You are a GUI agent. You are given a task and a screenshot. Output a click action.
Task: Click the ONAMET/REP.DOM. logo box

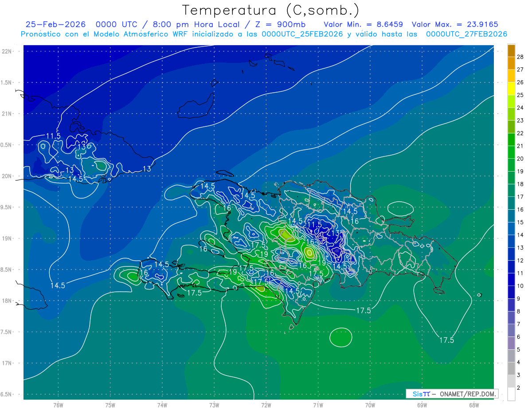point(452,394)
